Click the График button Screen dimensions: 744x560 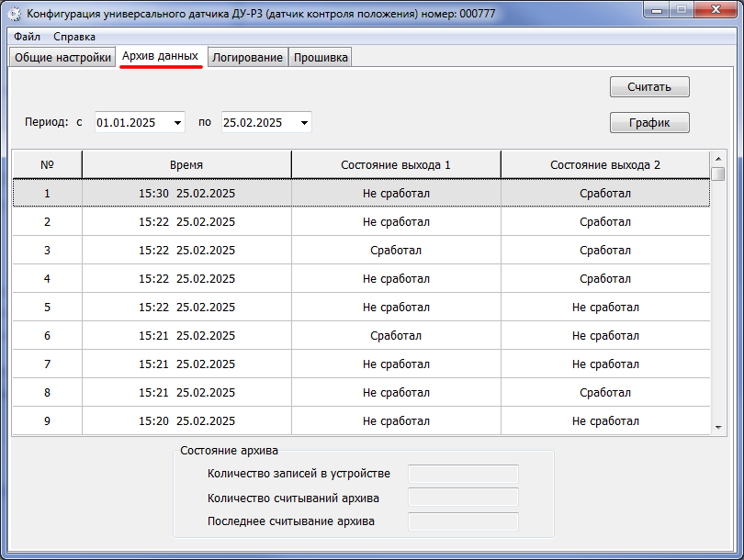[649, 123]
